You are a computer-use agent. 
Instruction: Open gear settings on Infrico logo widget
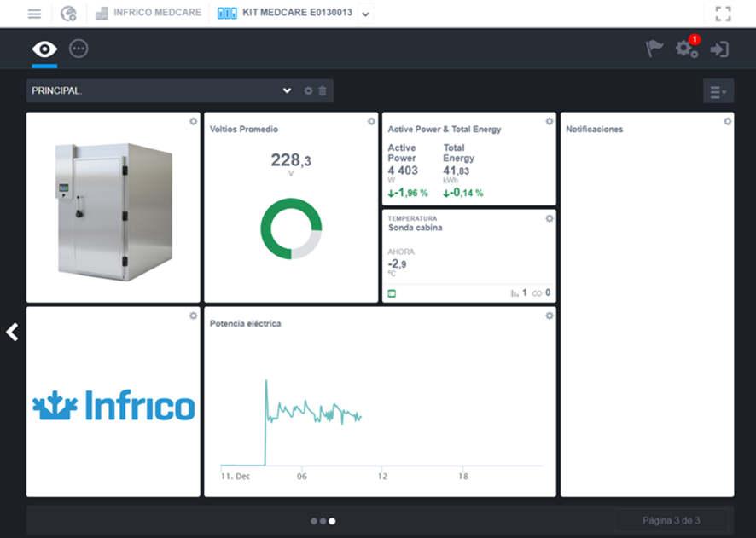[194, 315]
